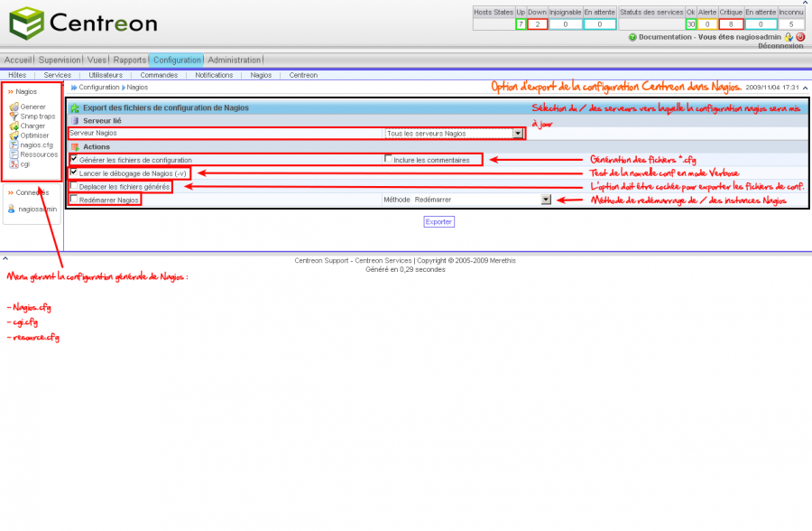Viewport: 812px width, 531px height.
Task: Open the Rapports tab
Action: click(x=130, y=61)
